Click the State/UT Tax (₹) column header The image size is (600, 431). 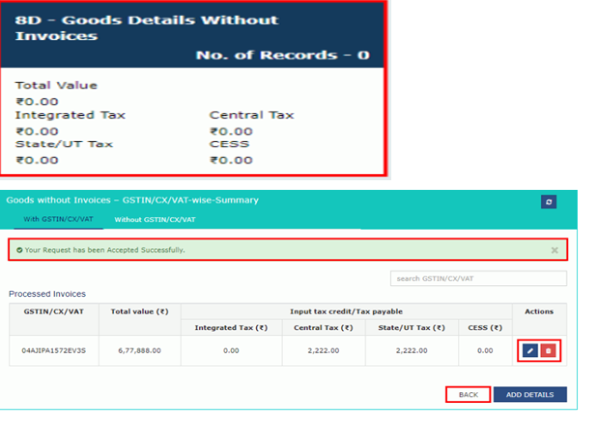click(407, 327)
